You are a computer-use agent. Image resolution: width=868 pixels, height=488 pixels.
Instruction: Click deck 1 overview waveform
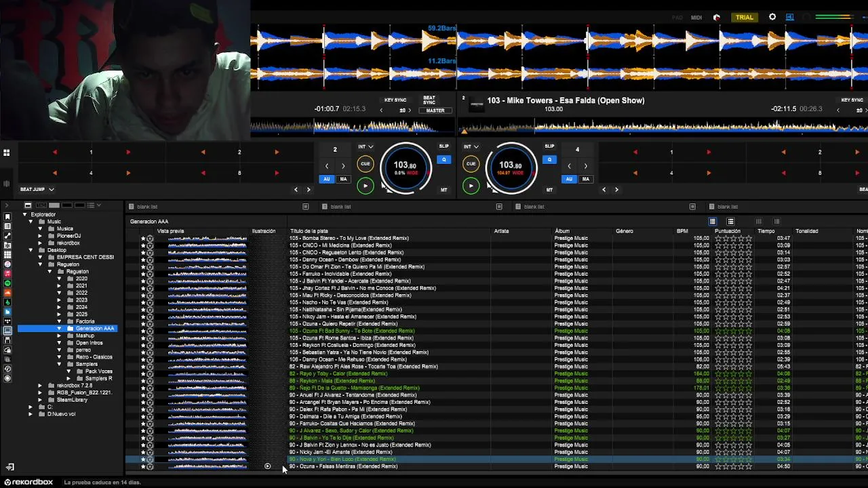(353, 126)
